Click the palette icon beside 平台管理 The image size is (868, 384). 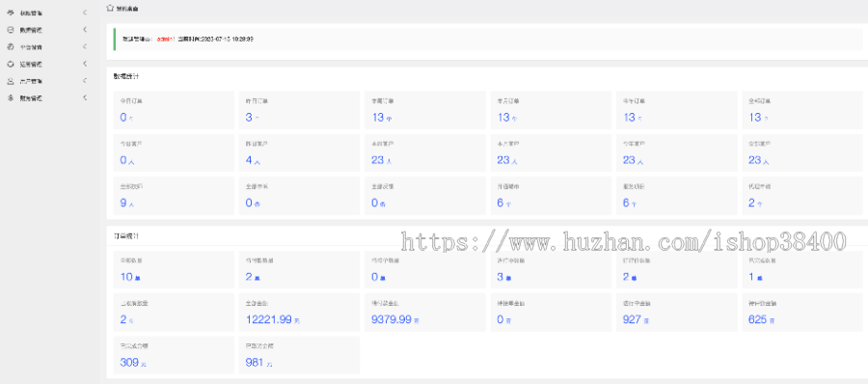pos(10,47)
